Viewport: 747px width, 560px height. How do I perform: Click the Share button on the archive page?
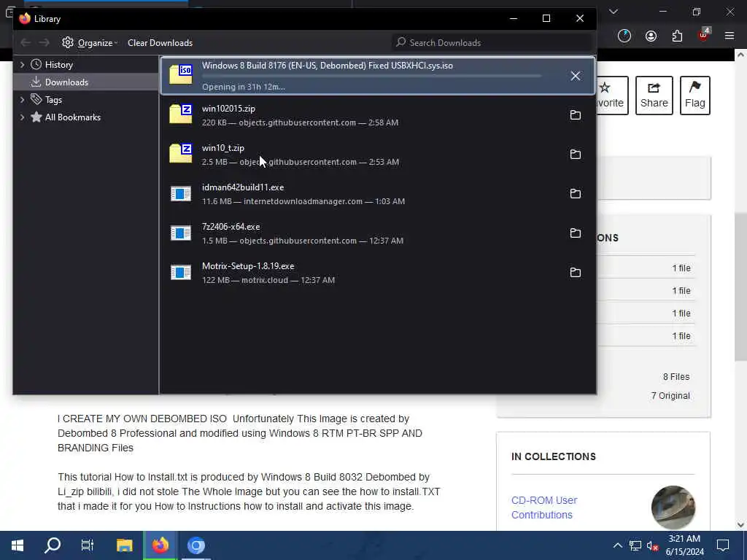654,96
